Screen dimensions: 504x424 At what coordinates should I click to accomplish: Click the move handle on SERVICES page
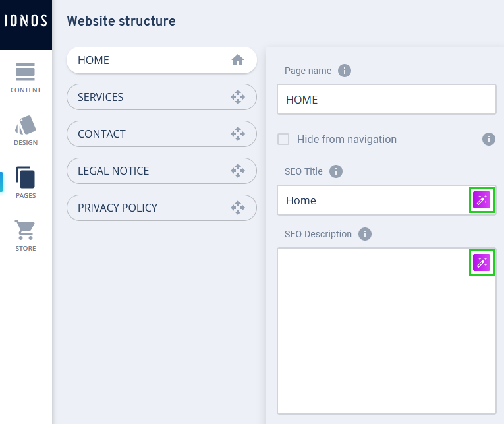tap(238, 97)
